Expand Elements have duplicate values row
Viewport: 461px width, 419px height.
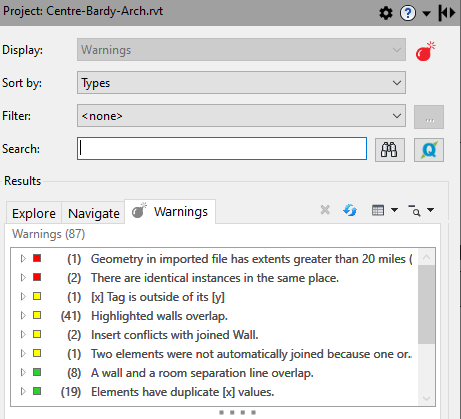pos(23,391)
